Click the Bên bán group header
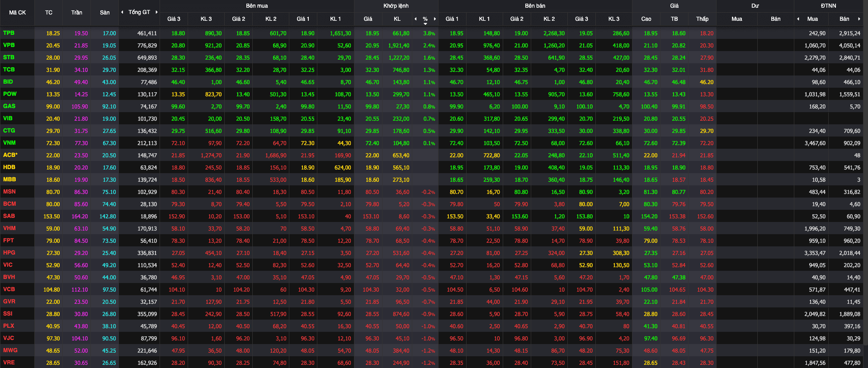The width and height of the screenshot is (868, 368). pos(535,6)
